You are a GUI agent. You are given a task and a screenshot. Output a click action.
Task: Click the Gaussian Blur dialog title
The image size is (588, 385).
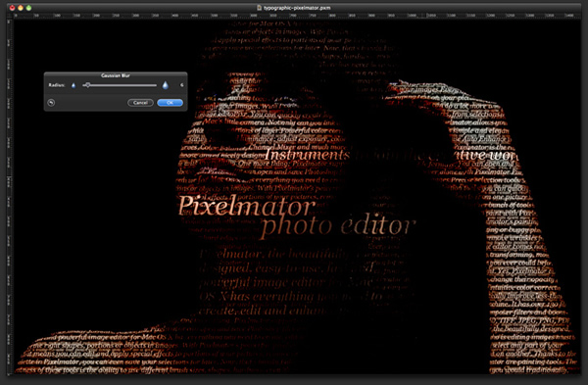(x=116, y=75)
